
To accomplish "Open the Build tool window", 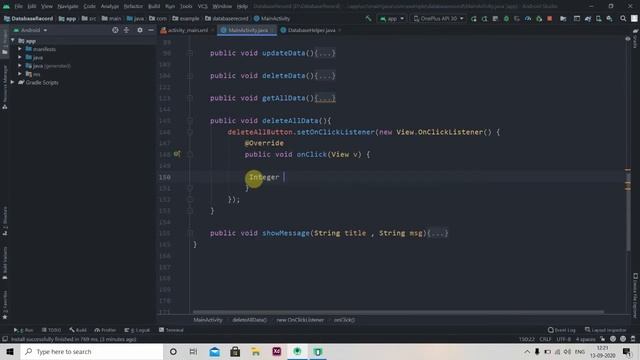I will 78,330.
